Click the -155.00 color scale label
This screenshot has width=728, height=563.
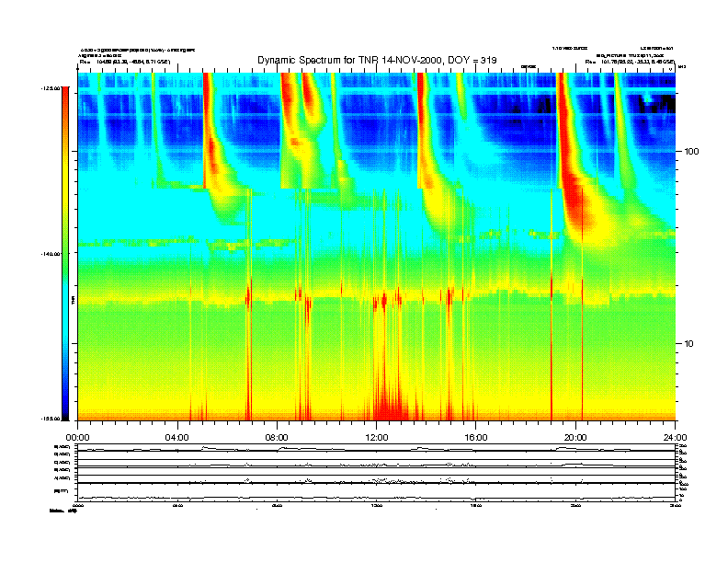coord(51,419)
